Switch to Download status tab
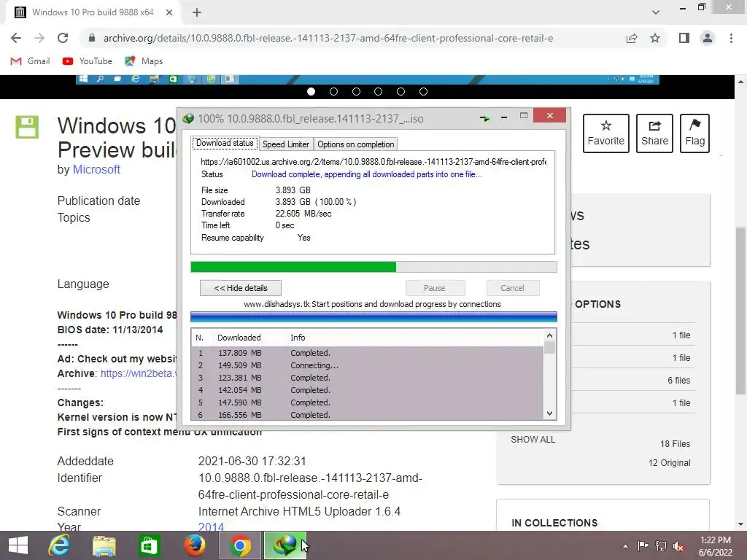The width and height of the screenshot is (747, 560). point(225,144)
